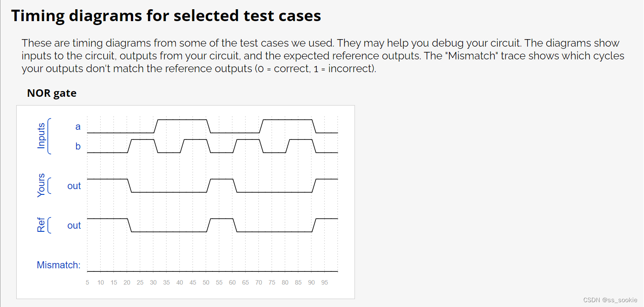Viewport: 644px width, 307px height.
Task: Click the "NOR gate" diagram title
Action: point(52,93)
